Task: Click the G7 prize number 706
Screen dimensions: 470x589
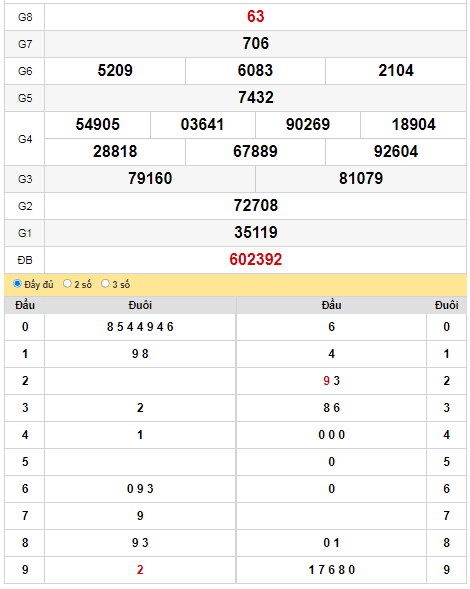Action: pyautogui.click(x=255, y=44)
